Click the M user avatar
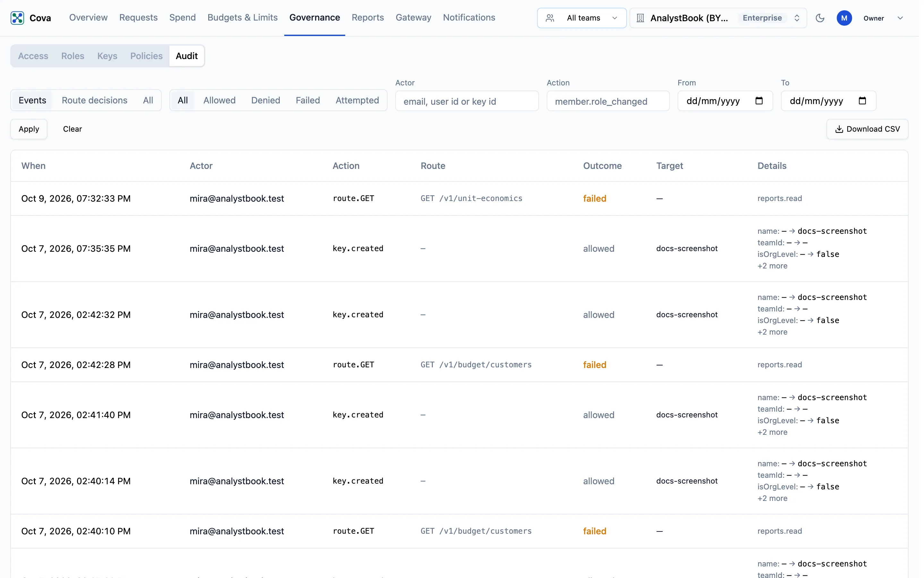 (844, 18)
